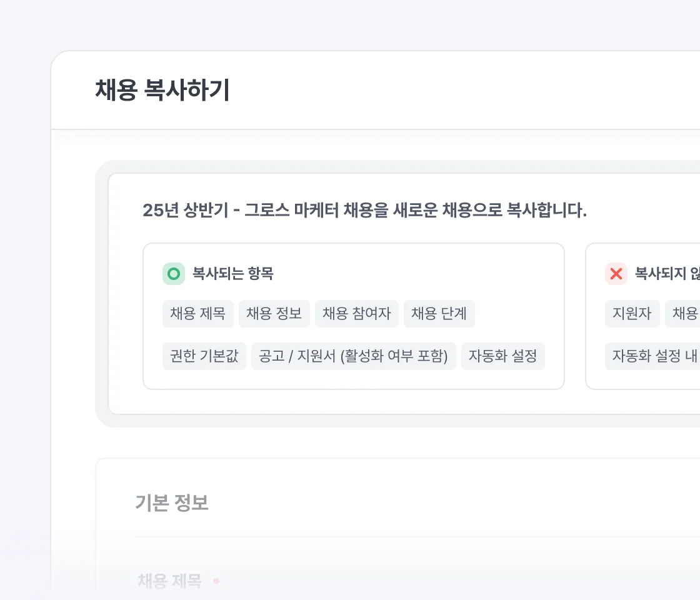The height and width of the screenshot is (600, 700).
Task: Click the green circle copied-items icon
Action: 174,274
